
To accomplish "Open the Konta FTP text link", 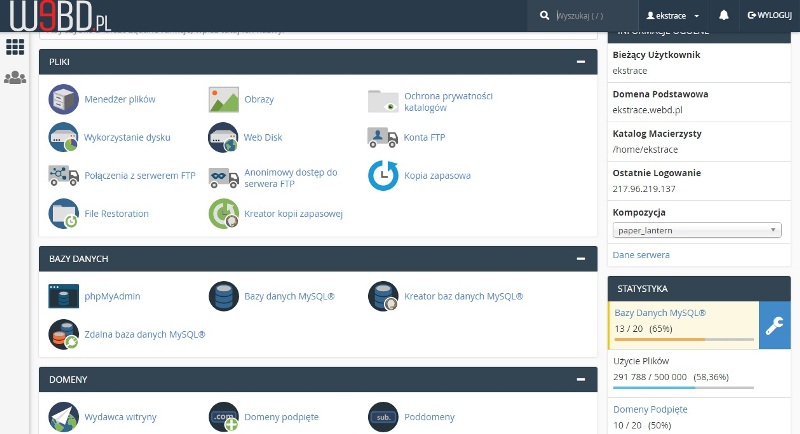I will click(424, 137).
